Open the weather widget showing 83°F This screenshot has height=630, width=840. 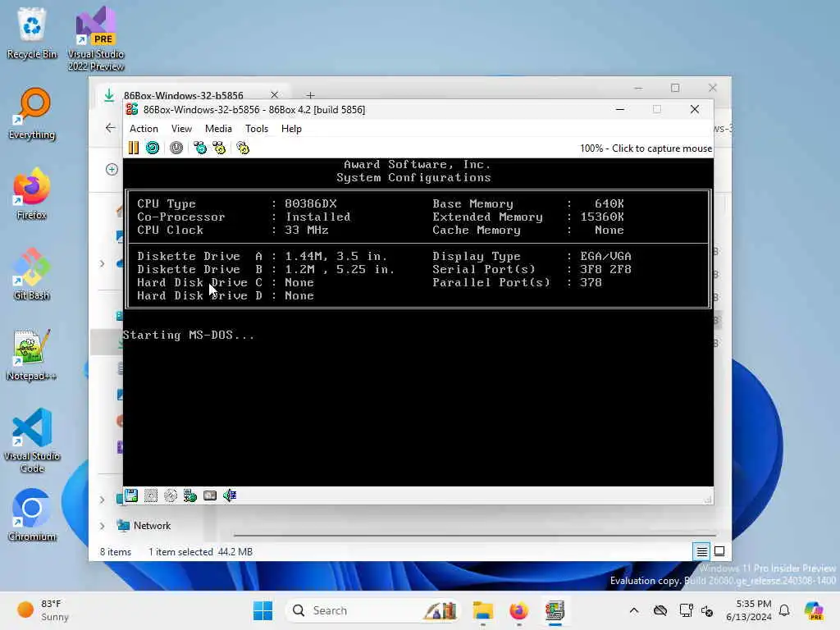(x=43, y=610)
